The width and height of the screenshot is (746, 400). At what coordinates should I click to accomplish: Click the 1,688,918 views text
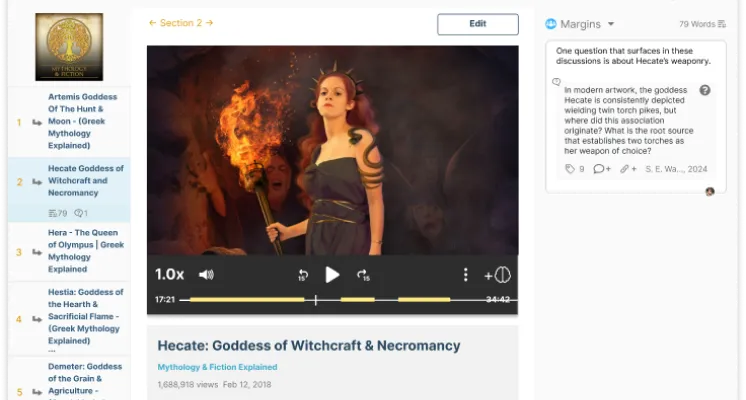pyautogui.click(x=187, y=385)
